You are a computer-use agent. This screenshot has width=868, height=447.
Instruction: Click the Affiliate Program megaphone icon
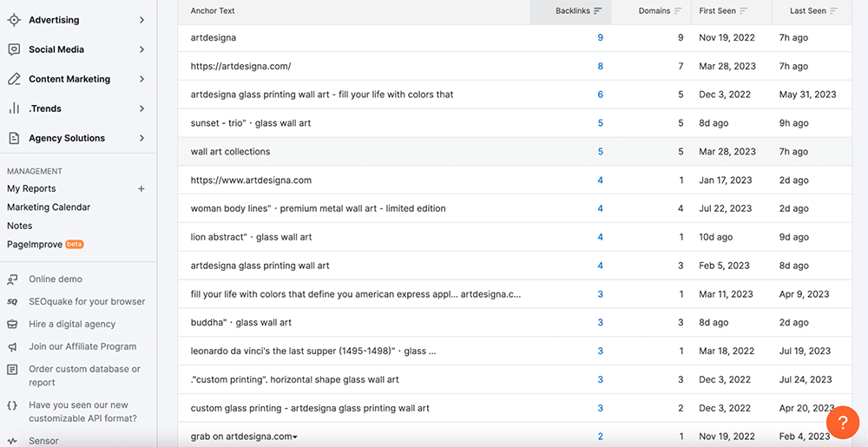[12, 347]
